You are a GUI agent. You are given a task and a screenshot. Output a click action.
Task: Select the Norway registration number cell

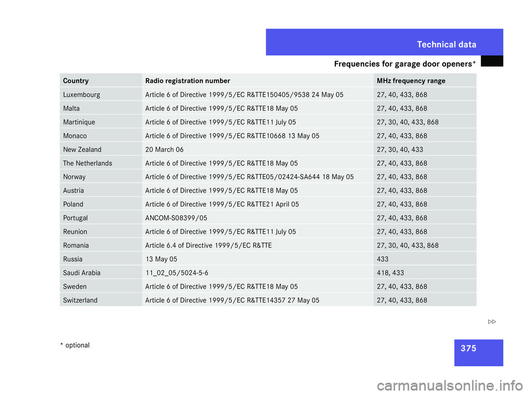[x=258, y=176]
